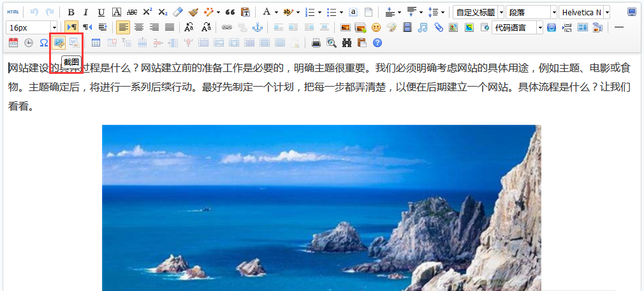Select the eraser clear formatting icon

[x=178, y=12]
